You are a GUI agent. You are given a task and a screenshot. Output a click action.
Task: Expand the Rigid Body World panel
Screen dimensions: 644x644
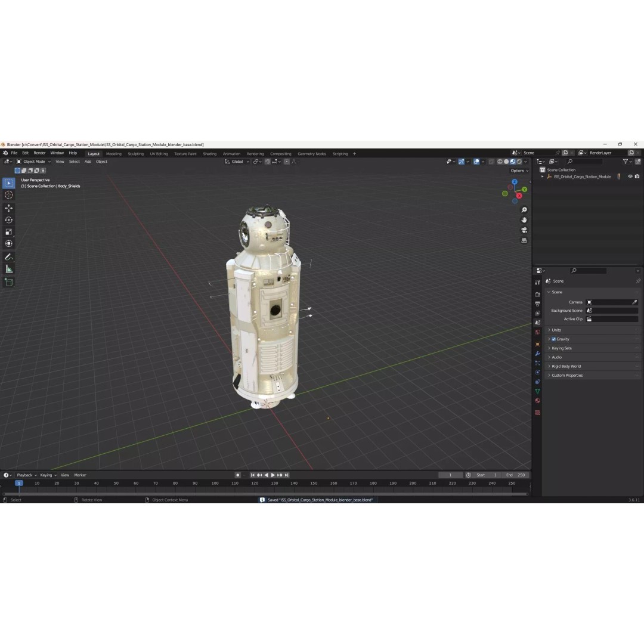click(x=593, y=366)
